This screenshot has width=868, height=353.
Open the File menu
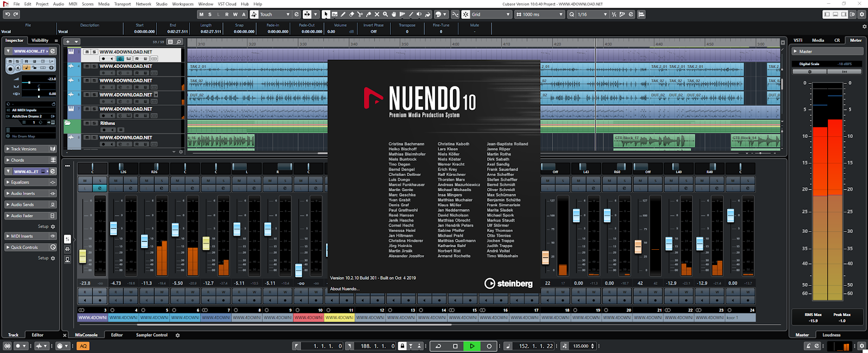(x=17, y=4)
